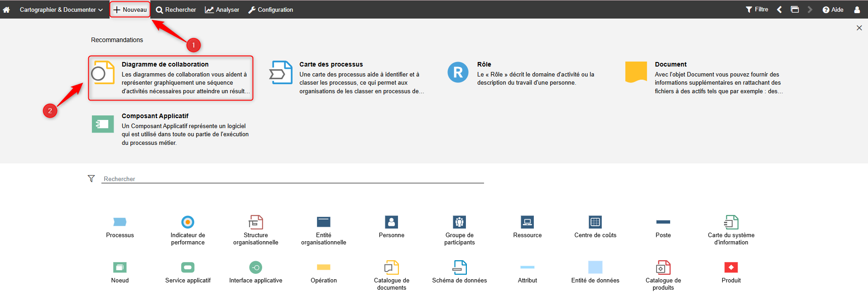Select Diagramme de collaboration recommendation

point(170,78)
